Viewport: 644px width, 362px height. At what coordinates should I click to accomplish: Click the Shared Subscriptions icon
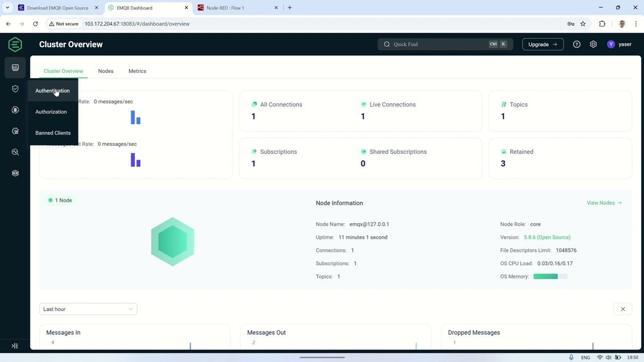(x=363, y=151)
